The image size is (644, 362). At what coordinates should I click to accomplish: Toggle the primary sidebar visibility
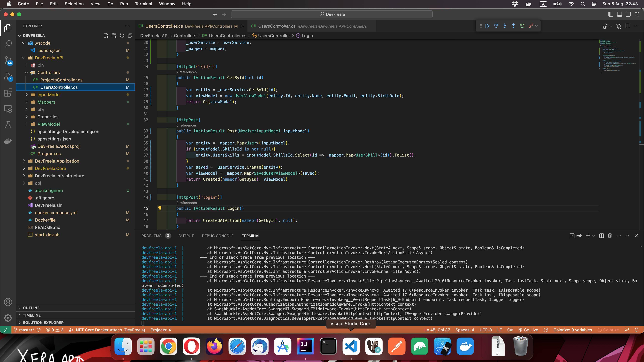pos(611,14)
